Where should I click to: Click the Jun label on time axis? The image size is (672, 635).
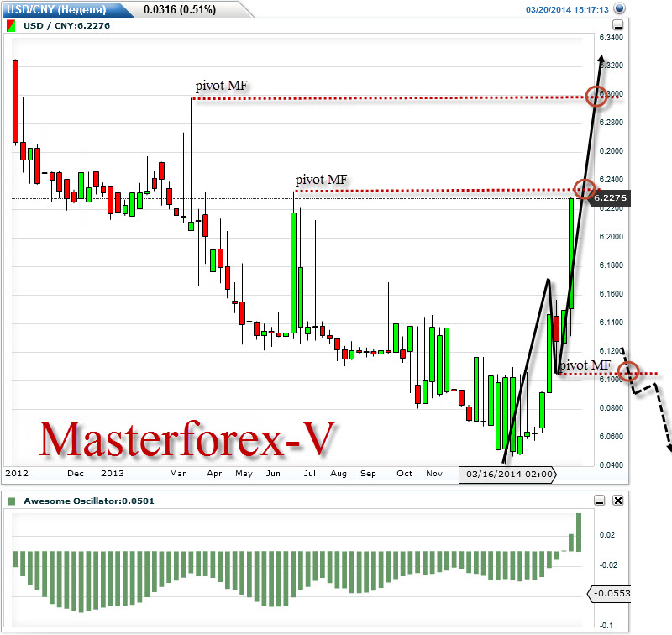tap(273, 474)
